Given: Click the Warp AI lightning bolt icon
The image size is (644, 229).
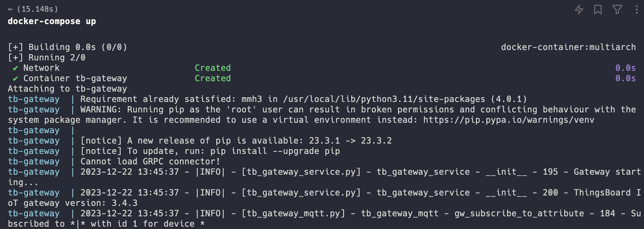Looking at the screenshot, I should [x=579, y=10].
